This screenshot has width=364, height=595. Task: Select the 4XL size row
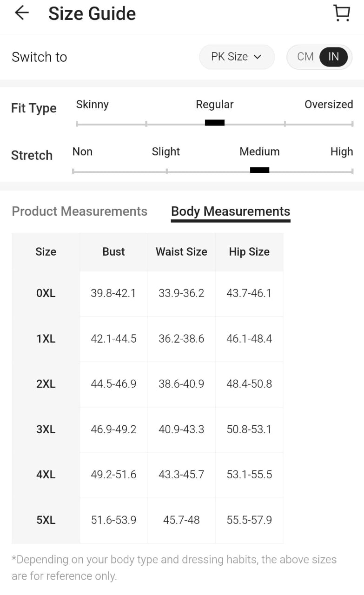tap(46, 475)
